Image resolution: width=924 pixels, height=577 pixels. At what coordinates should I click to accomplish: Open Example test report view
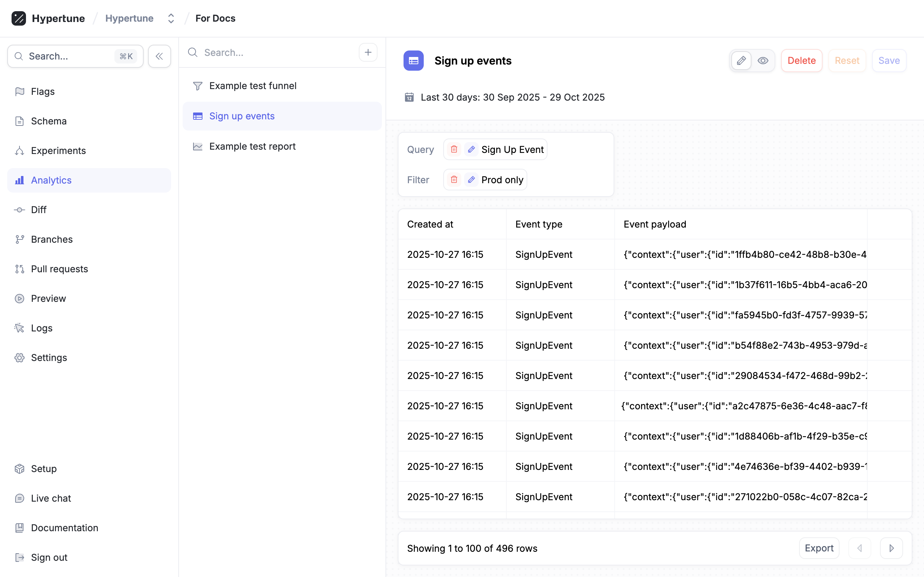[252, 146]
